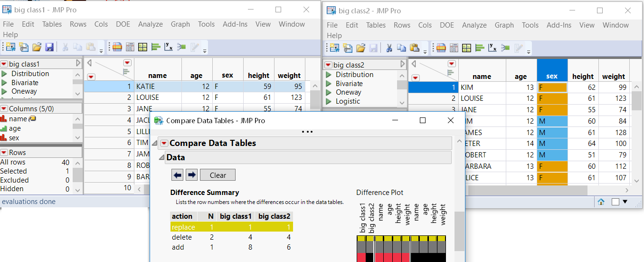The height and width of the screenshot is (262, 644).
Task: Click Fit Y by X icon in big class1 toolbar
Action: click(x=168, y=47)
